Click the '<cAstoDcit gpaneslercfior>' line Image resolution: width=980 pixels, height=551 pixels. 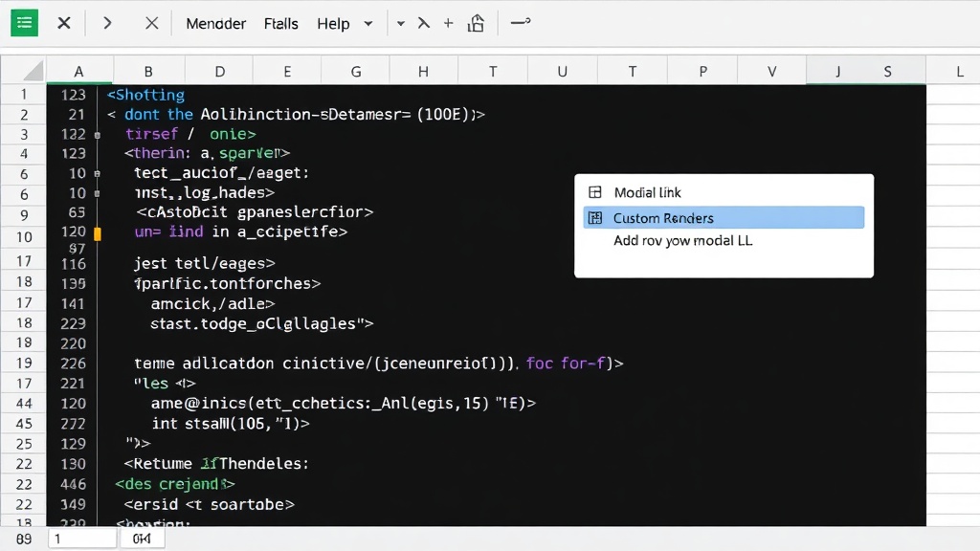pyautogui.click(x=255, y=211)
